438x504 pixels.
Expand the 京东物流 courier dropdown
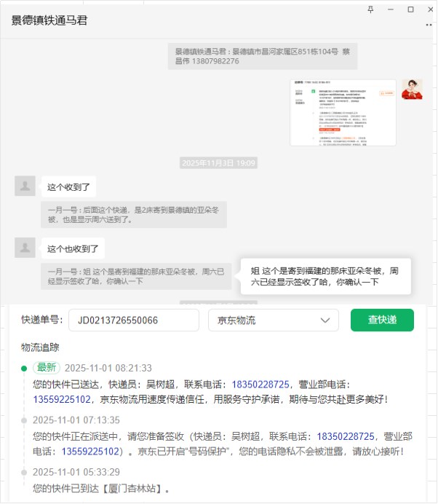pos(274,320)
